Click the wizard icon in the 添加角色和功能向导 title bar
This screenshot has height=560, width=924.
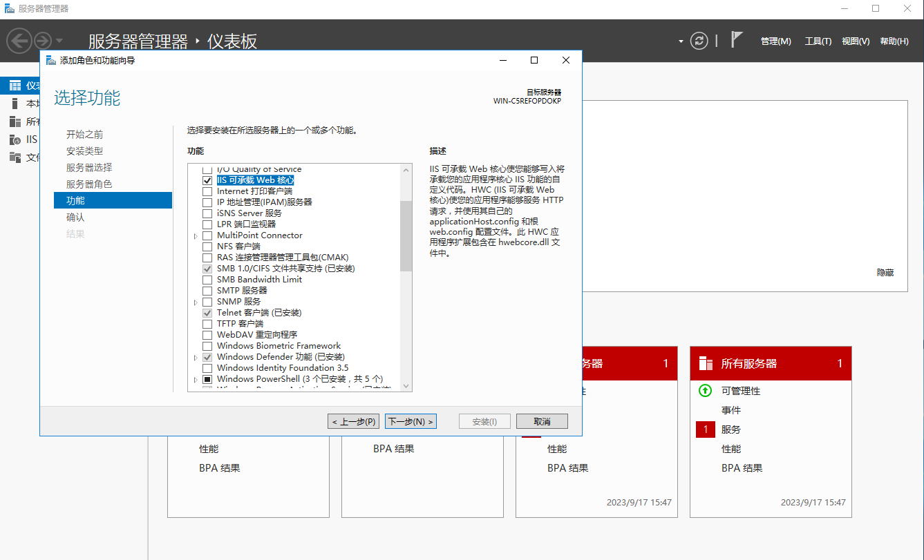point(50,60)
